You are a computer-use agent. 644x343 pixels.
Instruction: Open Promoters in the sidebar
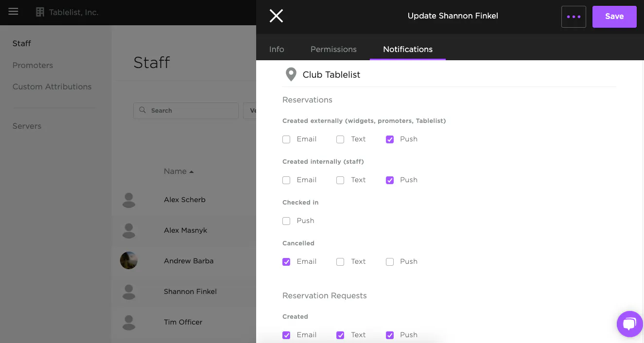click(33, 65)
